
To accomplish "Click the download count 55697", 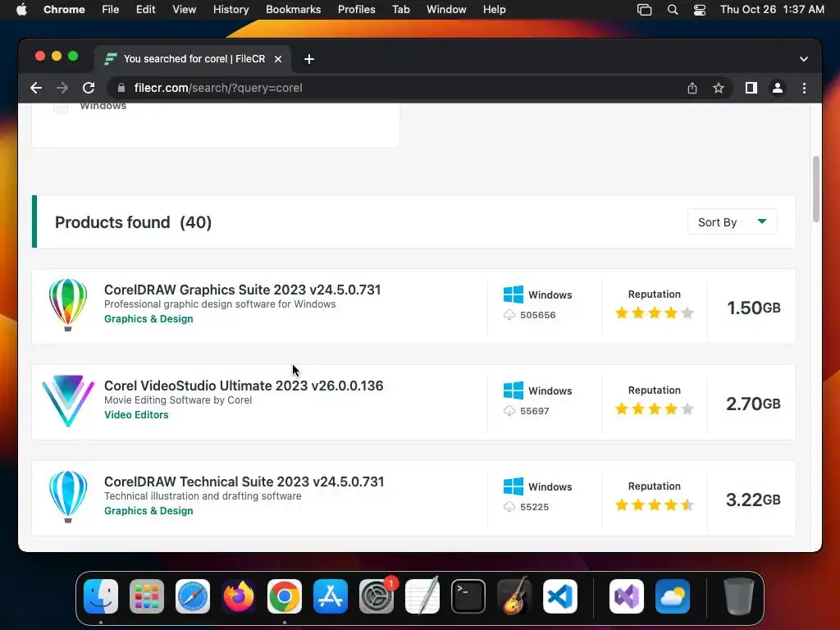I will pyautogui.click(x=534, y=411).
